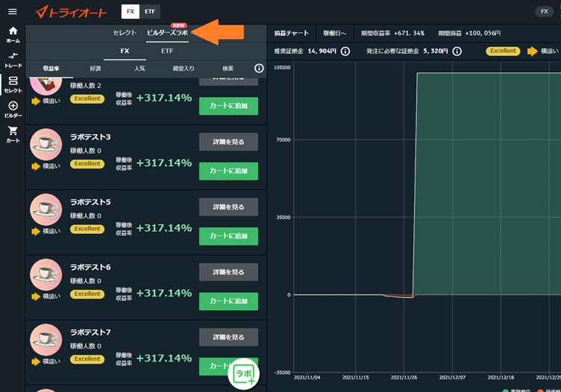Add ラボテスト5 to cart

228,236
